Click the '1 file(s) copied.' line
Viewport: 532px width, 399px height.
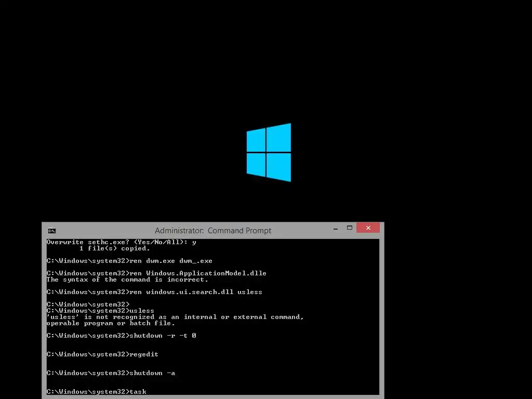(115, 248)
